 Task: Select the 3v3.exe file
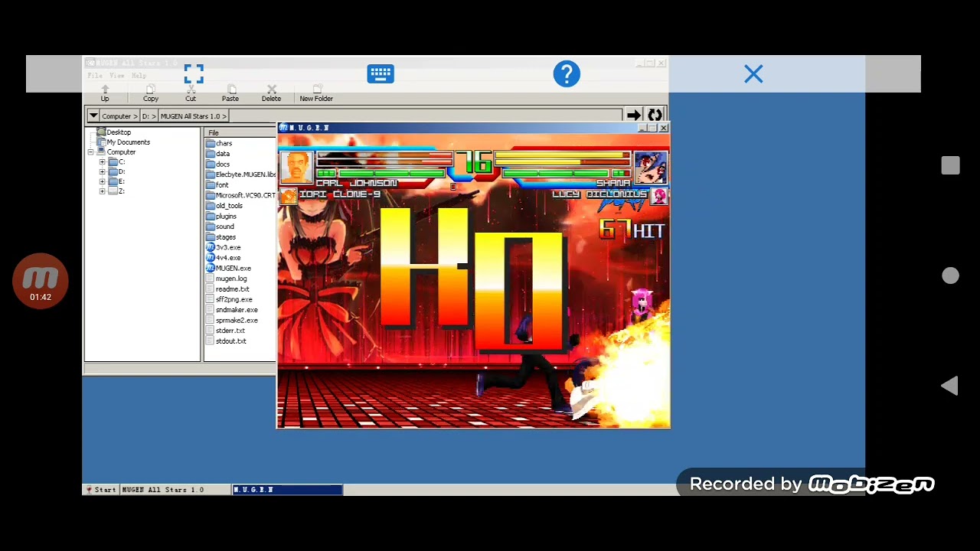(x=224, y=247)
